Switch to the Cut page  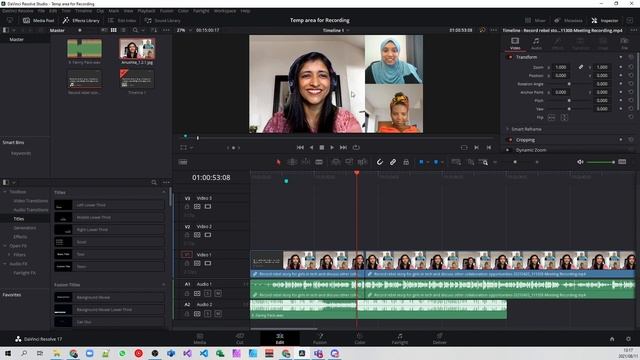pos(240,338)
